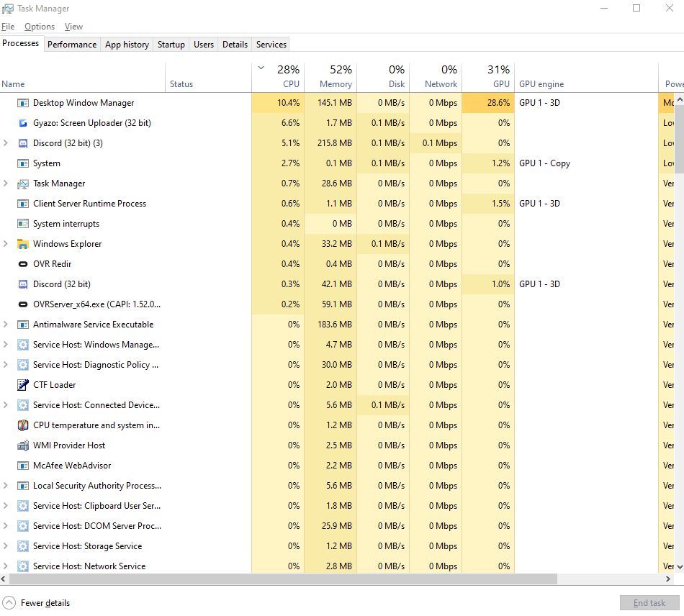Click the CPU temperature monitor process icon

click(22, 425)
